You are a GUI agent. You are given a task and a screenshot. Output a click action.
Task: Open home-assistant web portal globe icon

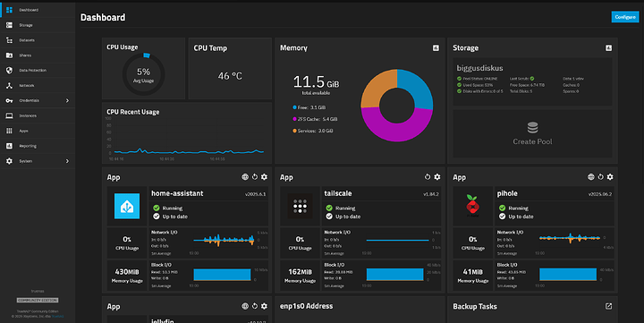pyautogui.click(x=245, y=176)
